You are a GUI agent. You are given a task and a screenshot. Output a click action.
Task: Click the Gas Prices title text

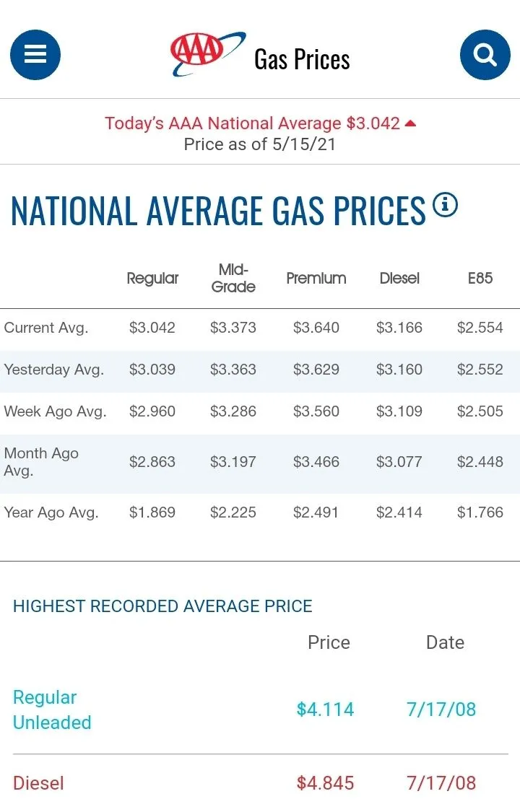coord(302,59)
